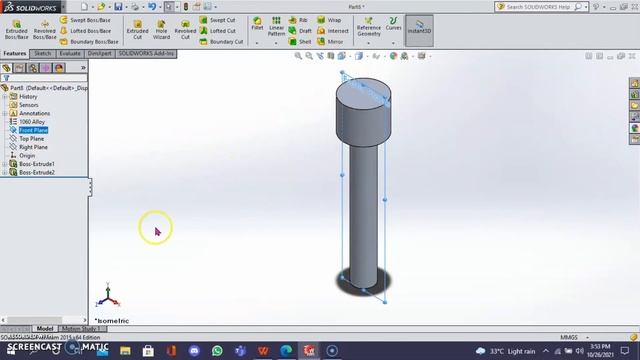Screen dimensions: 640x360
Task: Pick the Swept Cut feature
Action: pyautogui.click(x=218, y=20)
